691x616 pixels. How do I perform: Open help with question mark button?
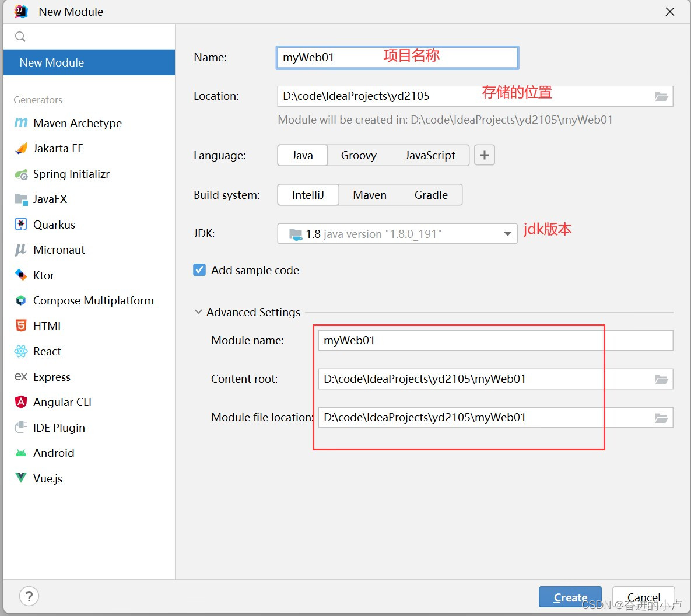[x=29, y=597]
